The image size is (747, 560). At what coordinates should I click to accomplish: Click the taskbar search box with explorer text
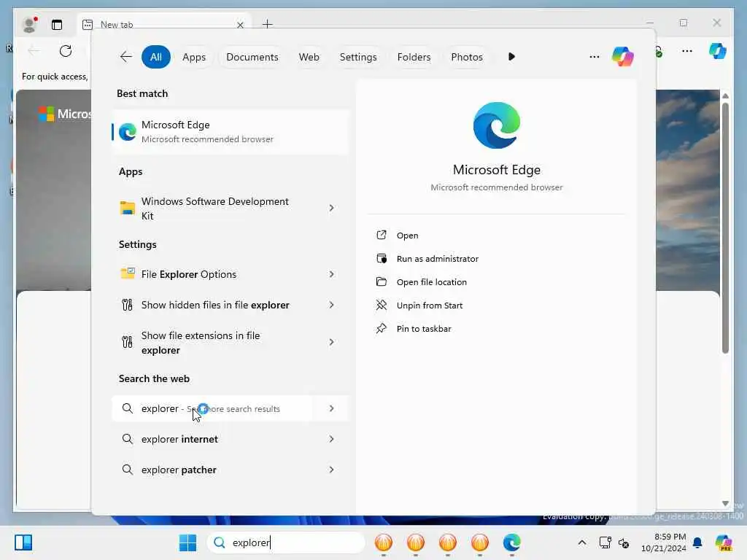[x=286, y=542]
